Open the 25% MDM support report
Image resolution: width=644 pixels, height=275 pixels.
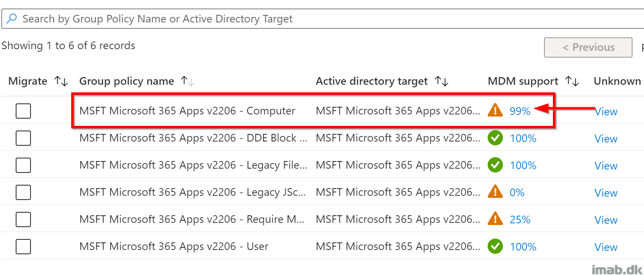(x=520, y=219)
